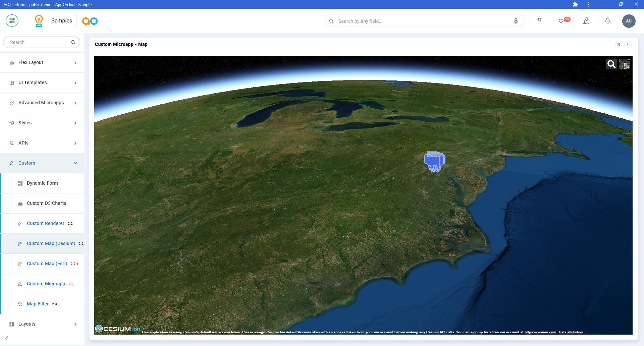Open the app launcher logo icon
This screenshot has width=644, height=346.
(x=12, y=21)
